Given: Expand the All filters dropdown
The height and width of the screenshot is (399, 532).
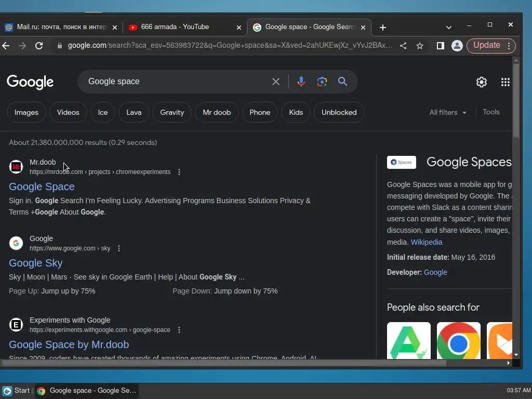Looking at the screenshot, I should [447, 112].
